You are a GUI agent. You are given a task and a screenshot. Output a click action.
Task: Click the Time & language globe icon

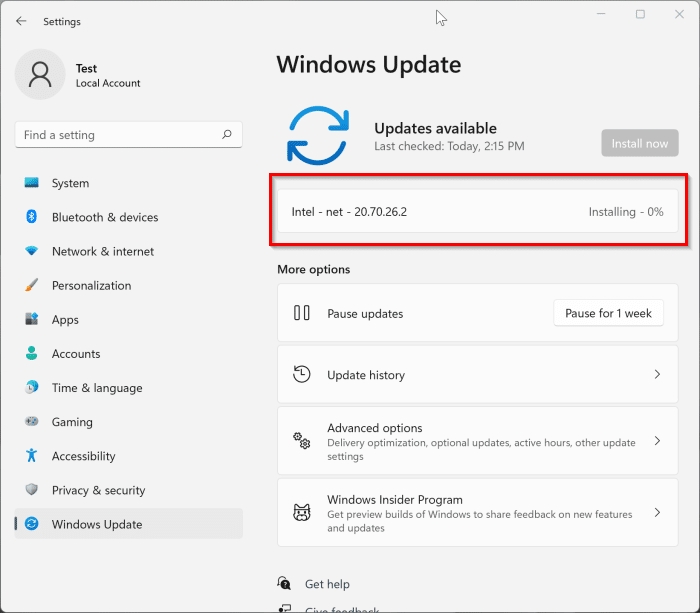[x=32, y=387]
